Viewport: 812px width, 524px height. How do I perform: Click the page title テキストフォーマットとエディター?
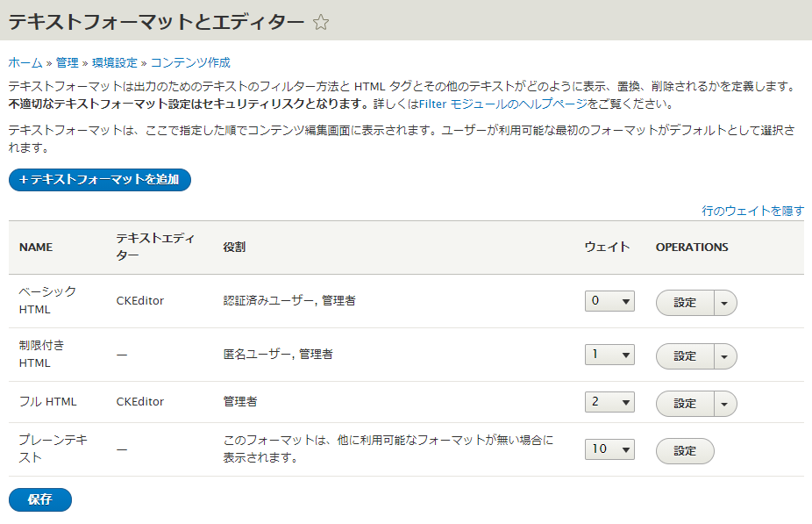(x=156, y=22)
